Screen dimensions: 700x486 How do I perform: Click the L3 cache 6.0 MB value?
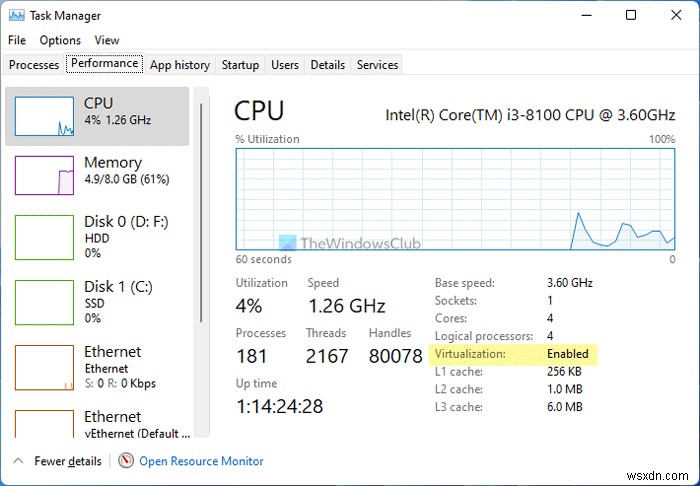coord(565,407)
